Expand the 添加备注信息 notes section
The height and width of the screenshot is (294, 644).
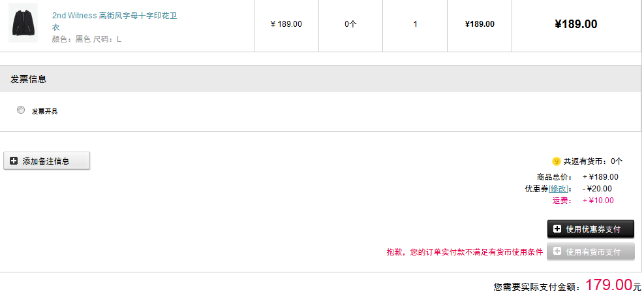point(46,161)
